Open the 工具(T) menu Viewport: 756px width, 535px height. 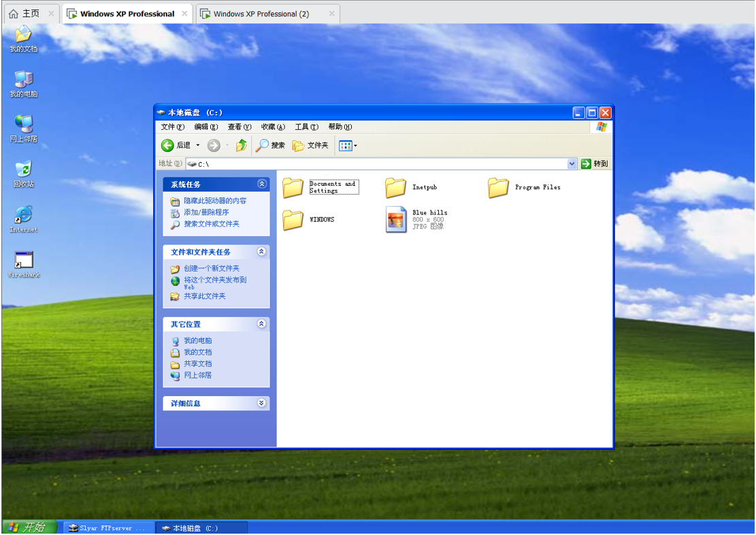pyautogui.click(x=307, y=127)
